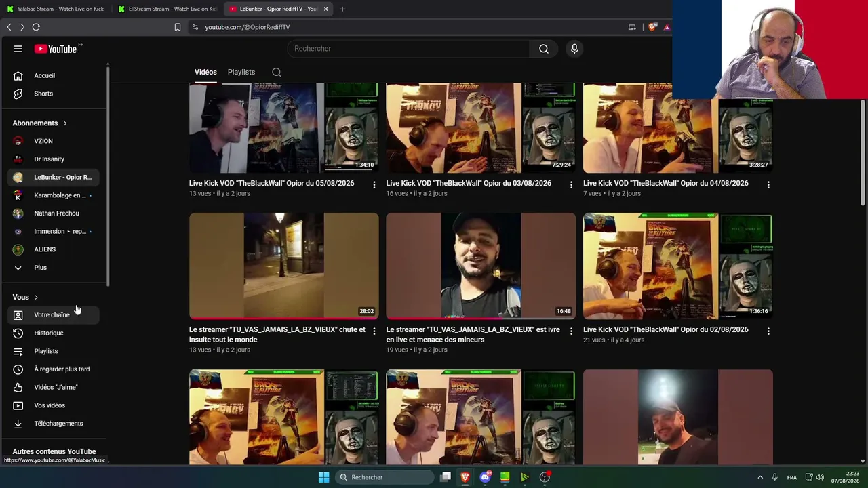Switch to EllStream Stream browser tab

click(167, 9)
